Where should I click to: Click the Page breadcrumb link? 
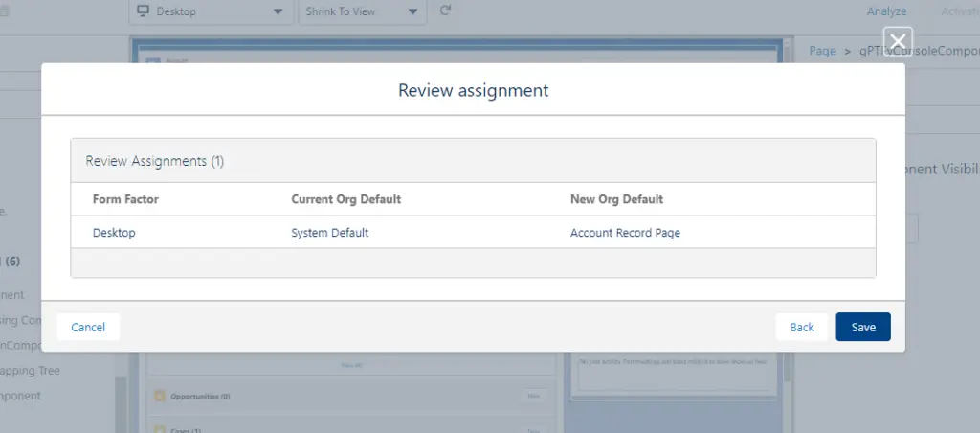822,51
